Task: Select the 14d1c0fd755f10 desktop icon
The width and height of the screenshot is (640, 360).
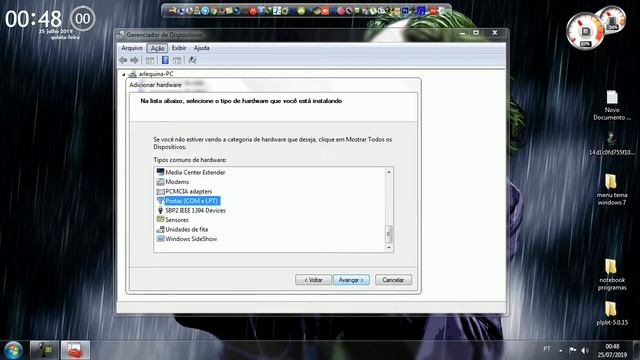Action: 611,143
